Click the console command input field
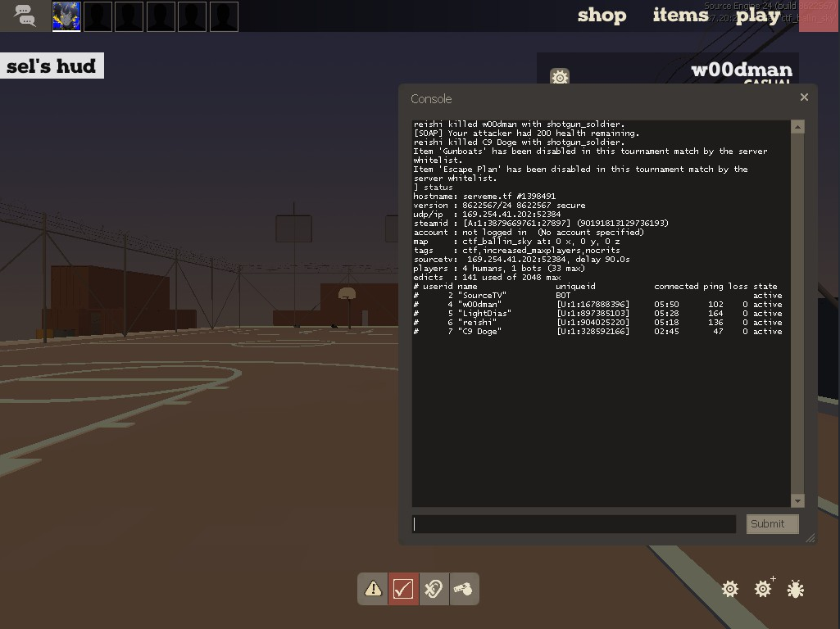The image size is (840, 629). 574,524
